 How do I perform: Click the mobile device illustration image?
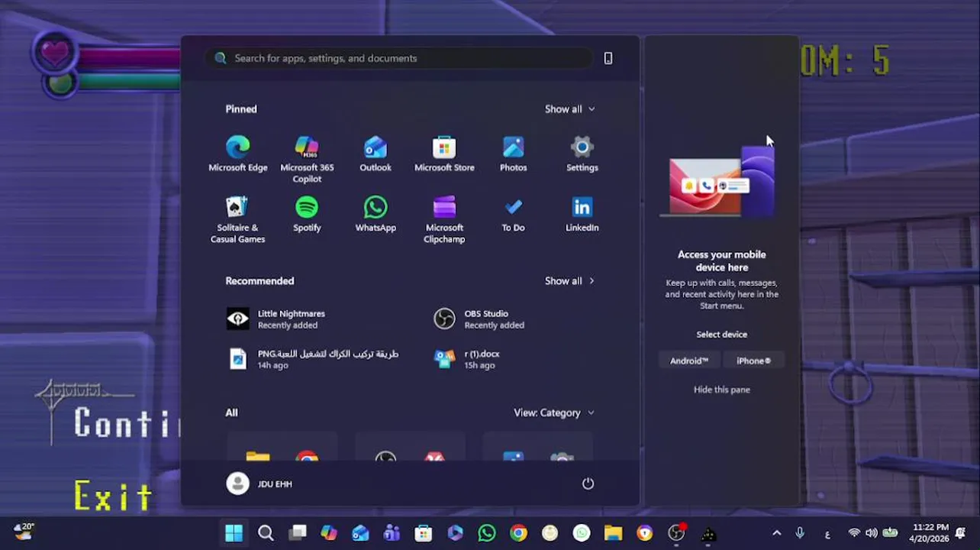[x=717, y=183]
